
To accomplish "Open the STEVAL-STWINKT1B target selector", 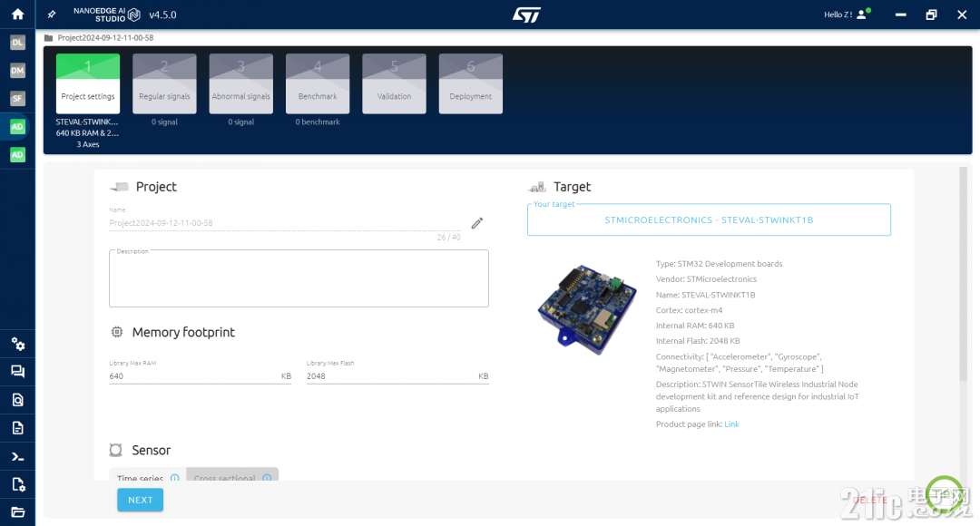I will [709, 219].
